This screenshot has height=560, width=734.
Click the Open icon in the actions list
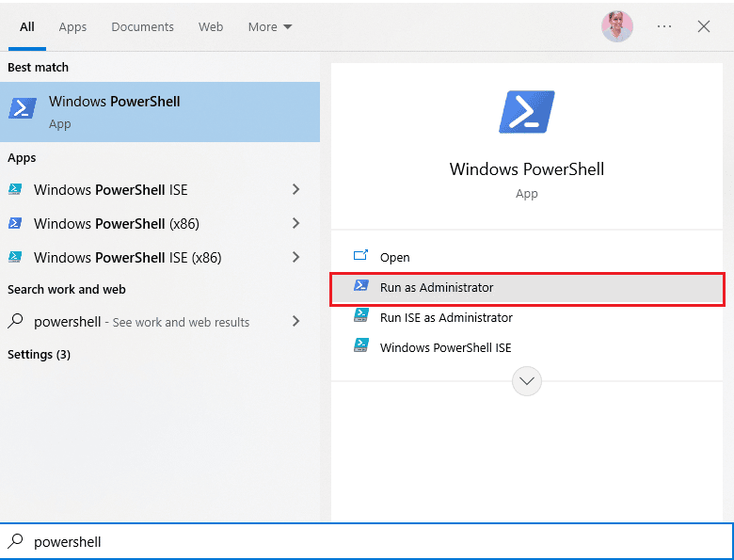(360, 257)
